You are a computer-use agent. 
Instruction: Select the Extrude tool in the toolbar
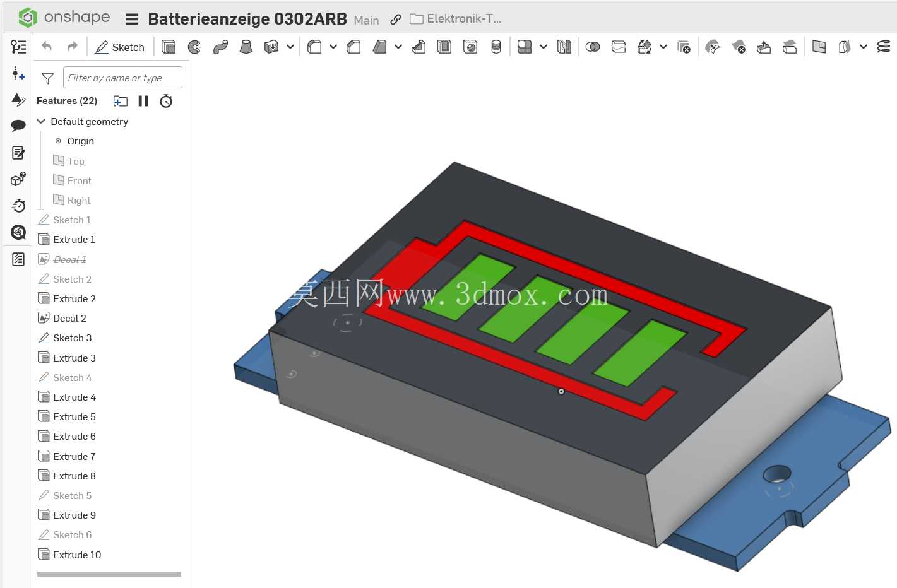(x=169, y=47)
